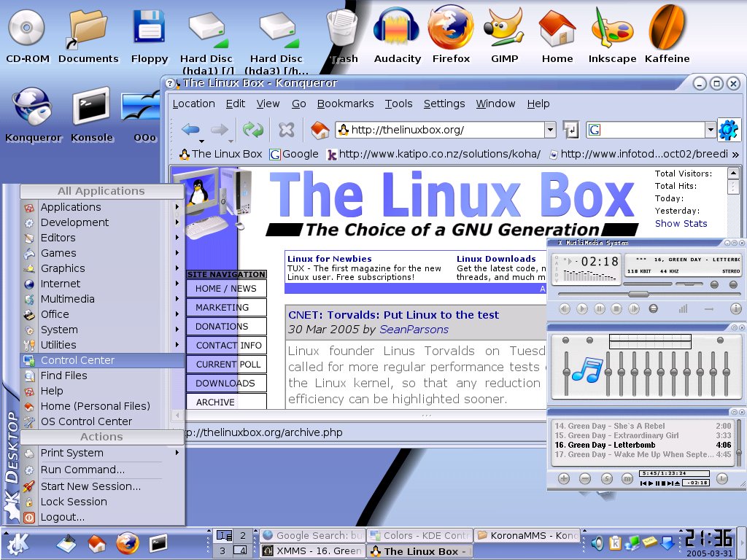Select Control Center in the K menu

102,360
